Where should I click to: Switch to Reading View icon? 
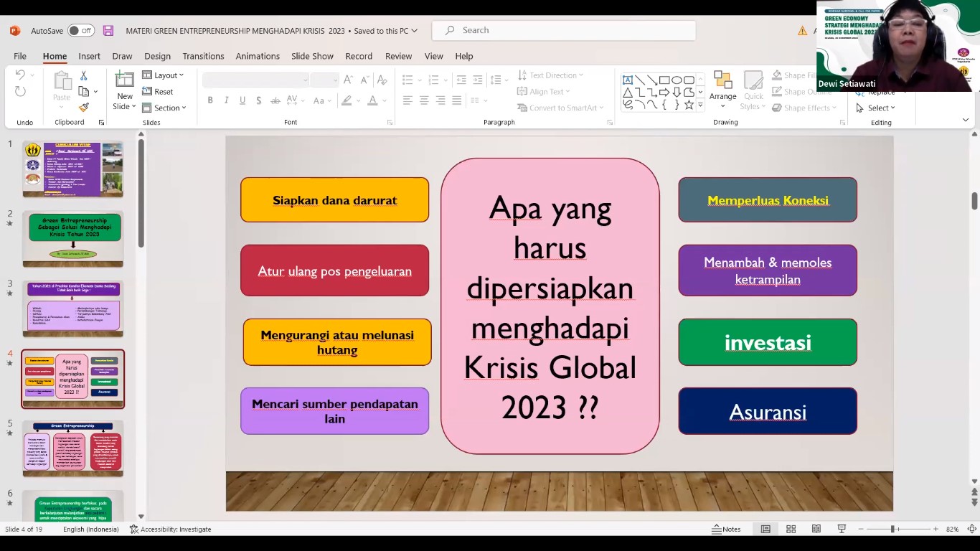[x=816, y=529]
